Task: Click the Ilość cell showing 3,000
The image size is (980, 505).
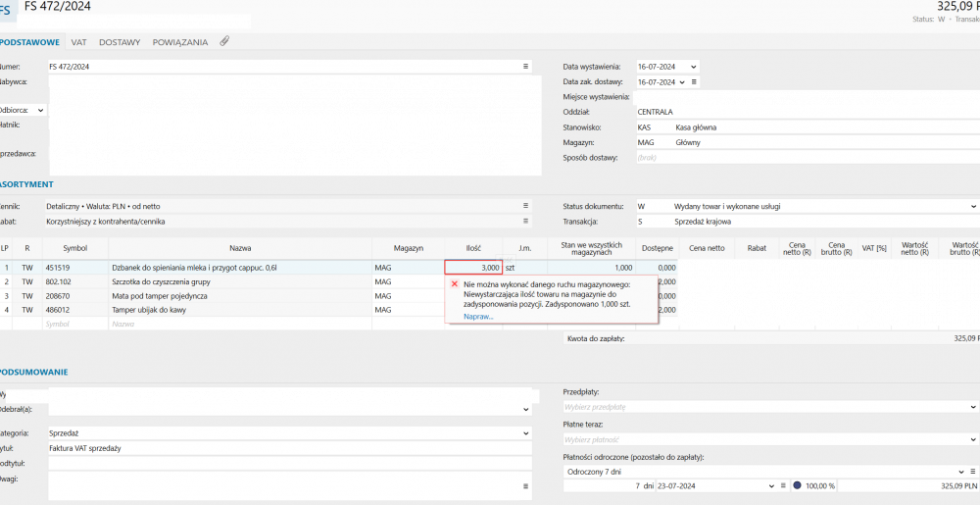Action: coord(473,267)
